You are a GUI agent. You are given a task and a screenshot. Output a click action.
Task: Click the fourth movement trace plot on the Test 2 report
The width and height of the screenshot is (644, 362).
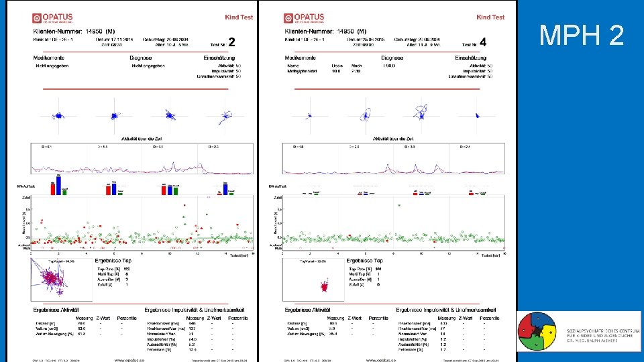pyautogui.click(x=225, y=116)
